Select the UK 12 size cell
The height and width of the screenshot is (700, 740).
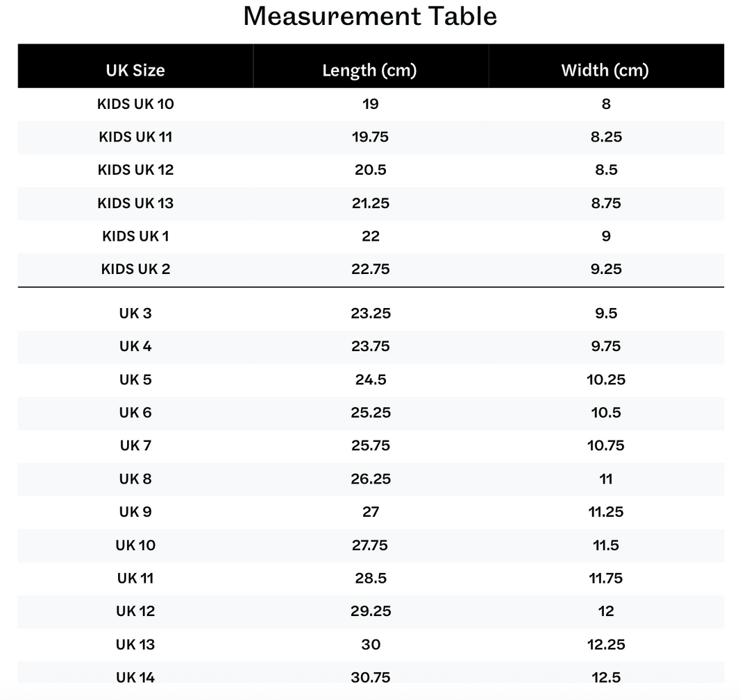[x=135, y=611]
